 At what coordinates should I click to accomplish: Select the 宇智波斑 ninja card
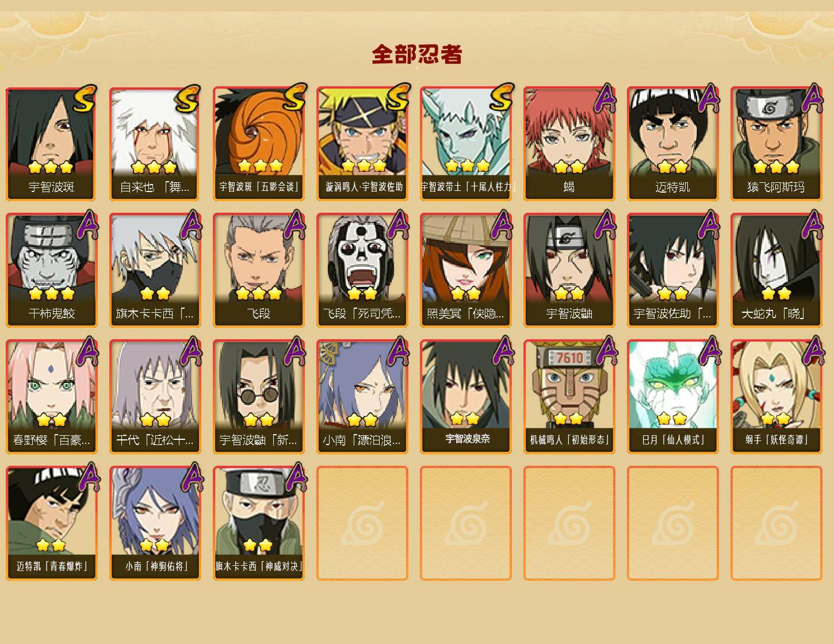pos(52,144)
